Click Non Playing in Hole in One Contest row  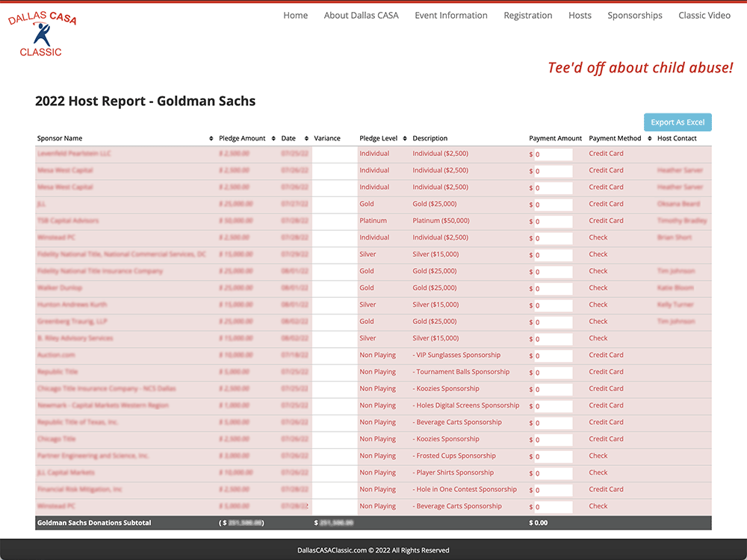click(x=378, y=489)
